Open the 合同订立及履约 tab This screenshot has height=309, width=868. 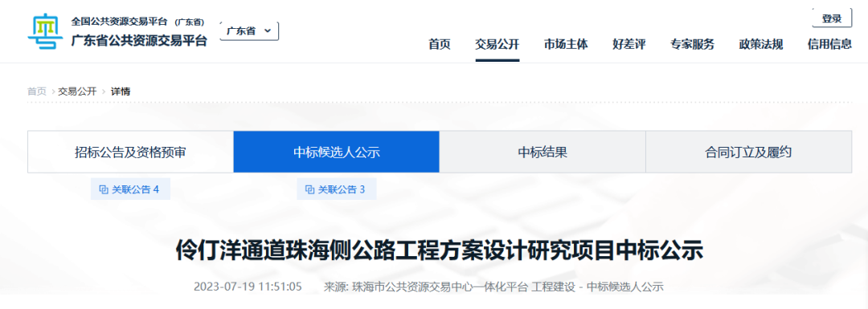[748, 152]
